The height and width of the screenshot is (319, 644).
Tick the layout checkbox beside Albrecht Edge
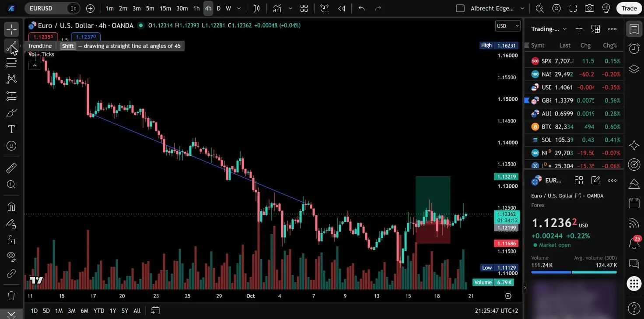[x=460, y=8]
